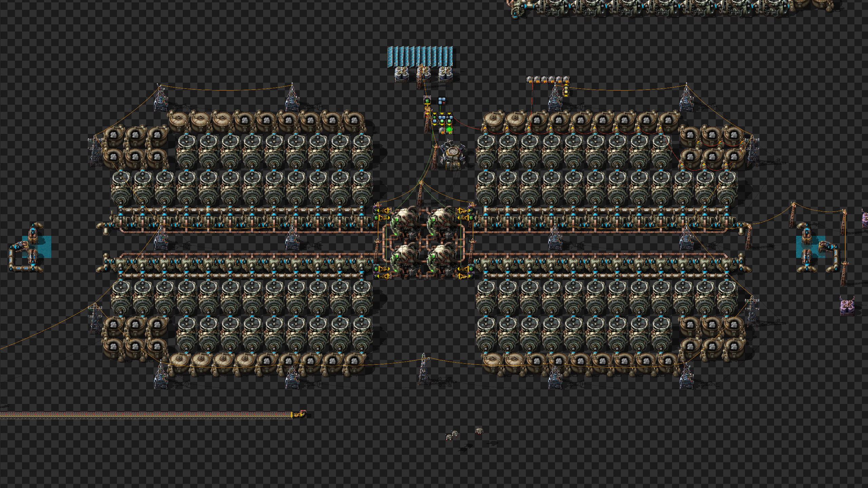This screenshot has height=488, width=868.
Task: Click the right accumulator under the solar panels
Action: [445, 74]
